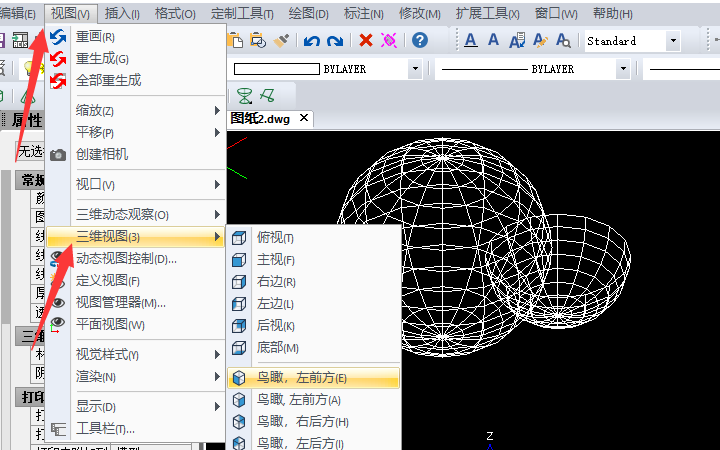The width and height of the screenshot is (720, 450).
Task: Click the plain A single-line text icon
Action: (493, 40)
